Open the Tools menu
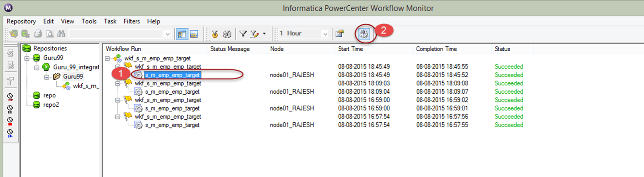 tap(89, 21)
